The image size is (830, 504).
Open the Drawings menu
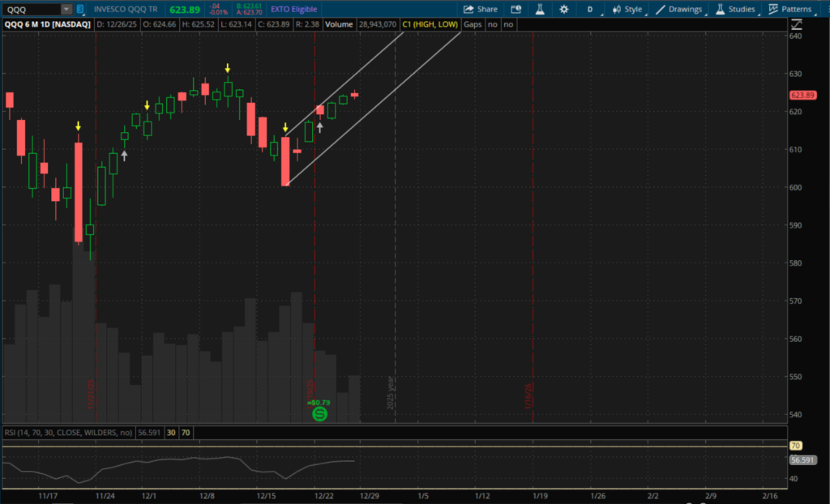679,9
